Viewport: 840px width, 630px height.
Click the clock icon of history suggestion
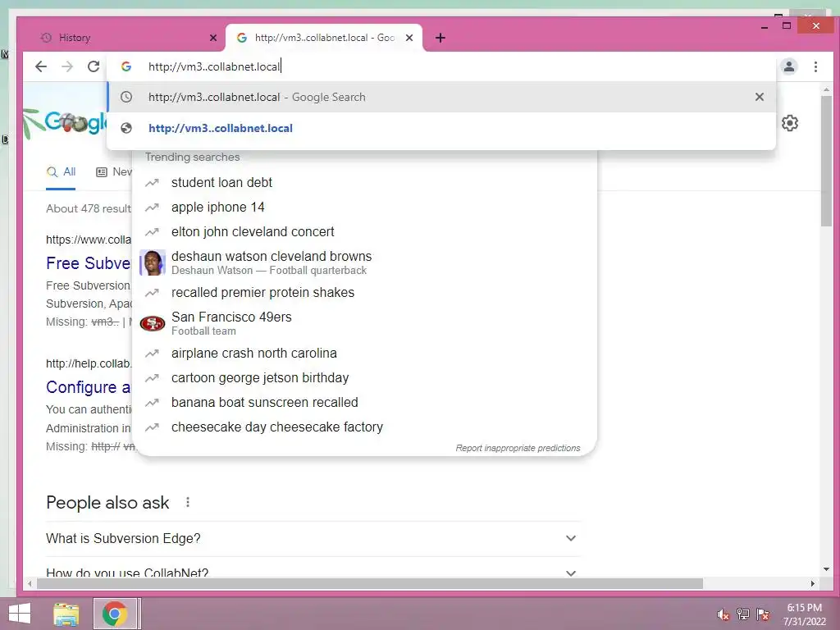point(126,97)
